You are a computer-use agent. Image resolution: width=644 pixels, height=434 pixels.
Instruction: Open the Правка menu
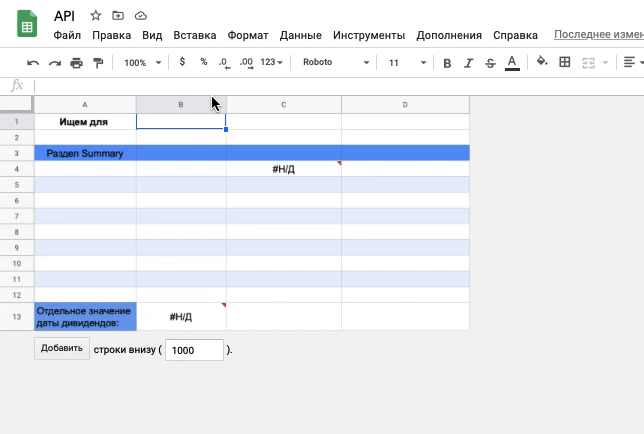click(x=111, y=35)
